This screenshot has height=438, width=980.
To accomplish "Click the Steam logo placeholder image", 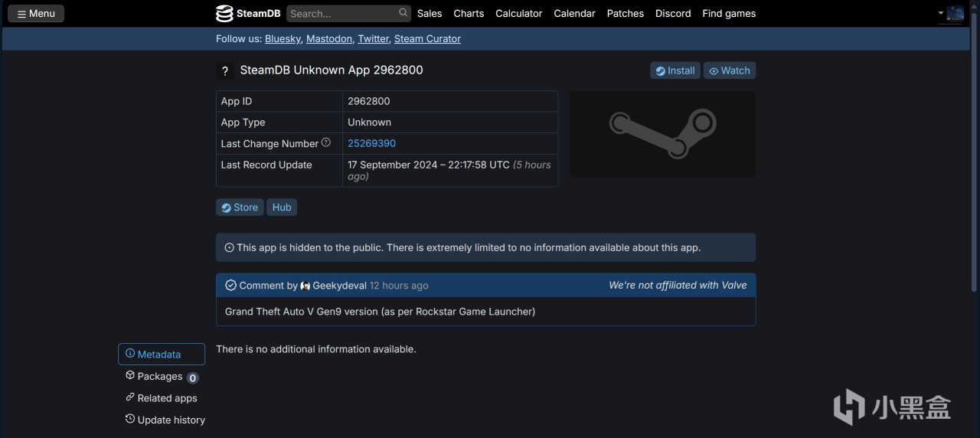I will (x=663, y=134).
